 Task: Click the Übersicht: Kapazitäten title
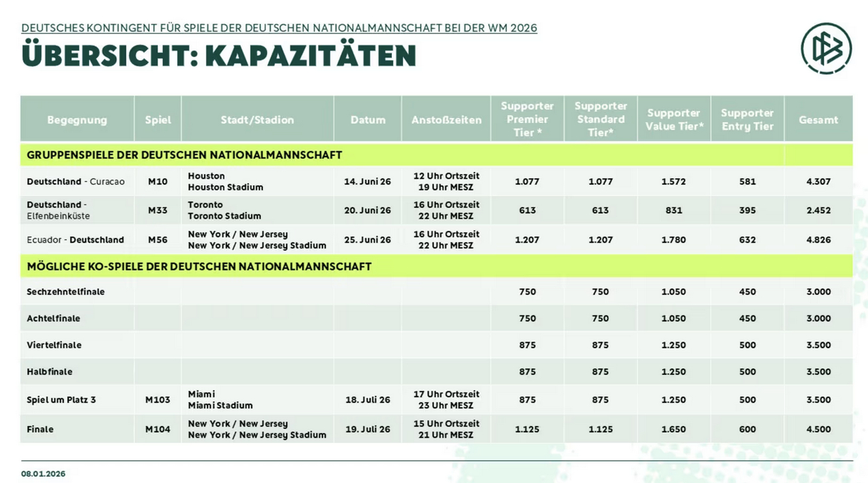218,56
